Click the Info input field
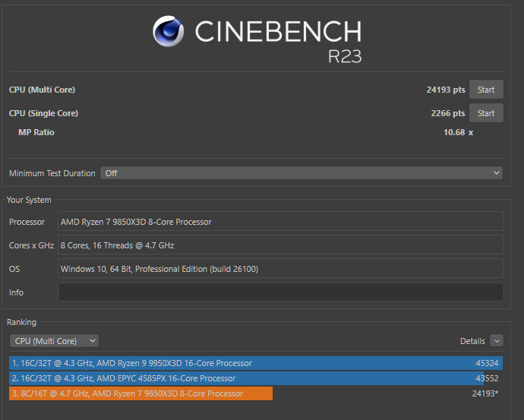This screenshot has width=524, height=420. coord(281,292)
